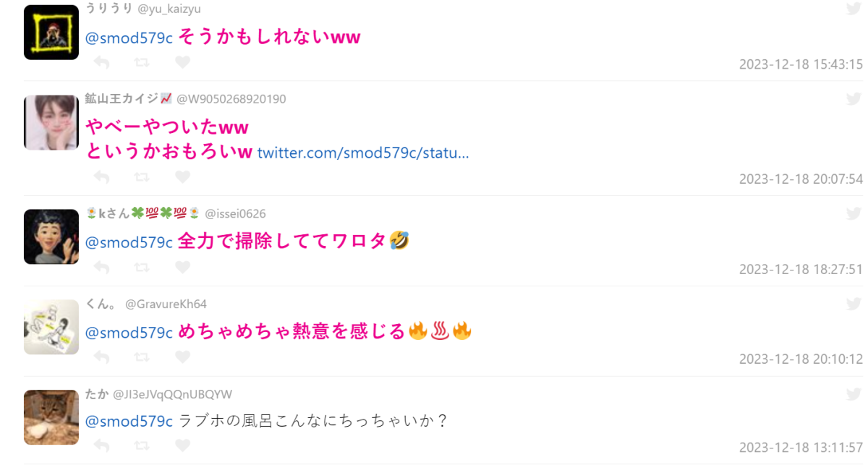
Task: Click @smod579c mention in うりうり's tweet
Action: coord(129,38)
